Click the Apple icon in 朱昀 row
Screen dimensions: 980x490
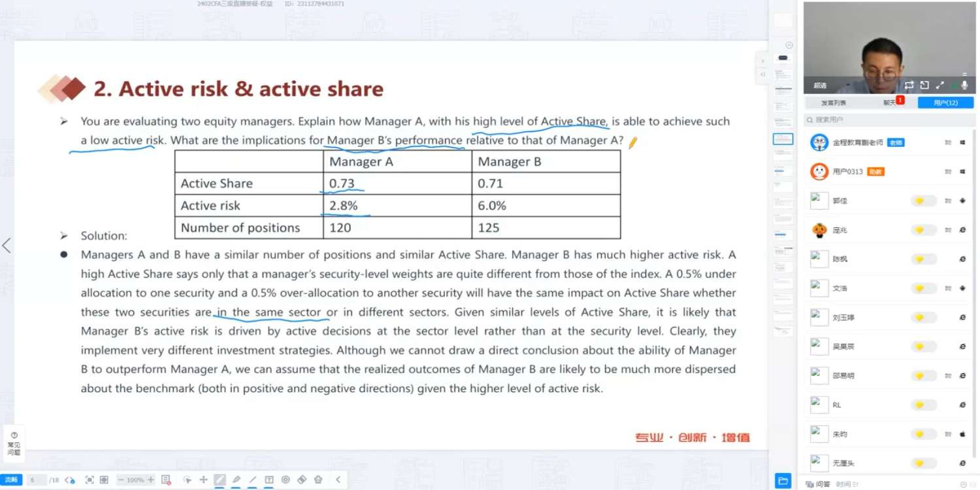(x=962, y=434)
